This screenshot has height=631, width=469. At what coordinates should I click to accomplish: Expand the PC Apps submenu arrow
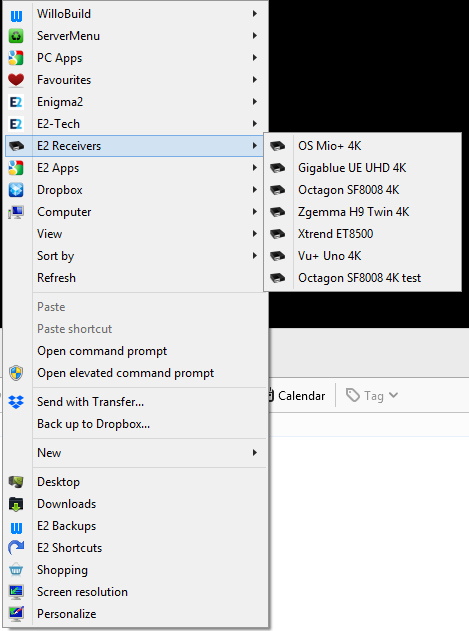tap(254, 58)
